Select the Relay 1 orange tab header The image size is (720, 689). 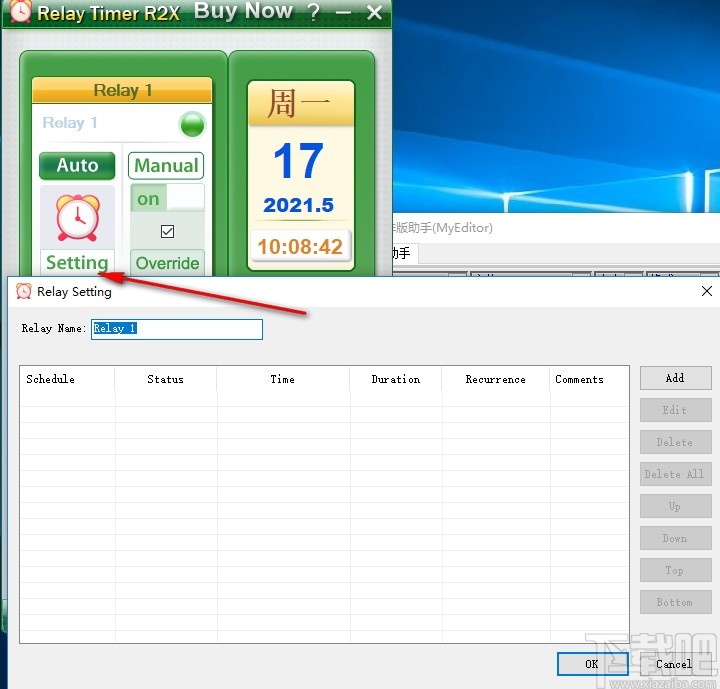pyautogui.click(x=122, y=90)
